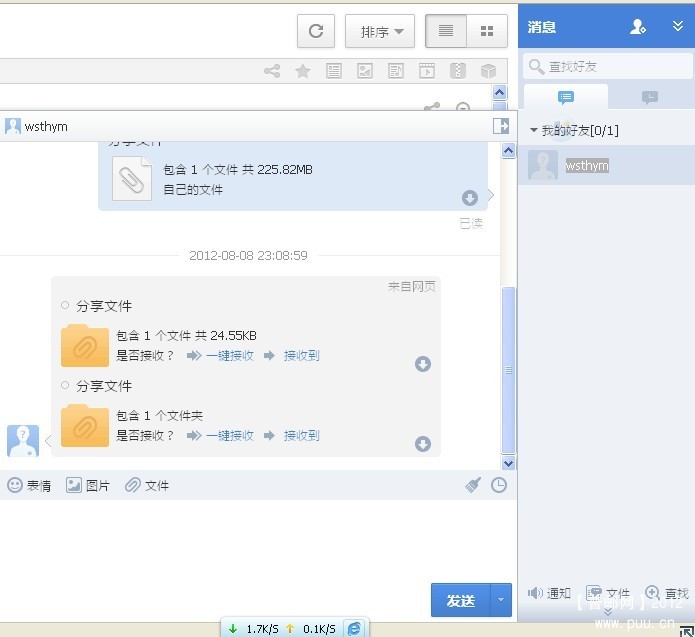This screenshot has width=695, height=637.
Task: Download the 225.82MB file via arrow icon
Action: 470,198
